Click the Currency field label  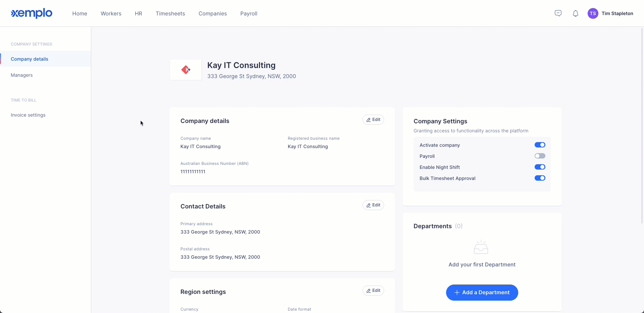point(190,309)
